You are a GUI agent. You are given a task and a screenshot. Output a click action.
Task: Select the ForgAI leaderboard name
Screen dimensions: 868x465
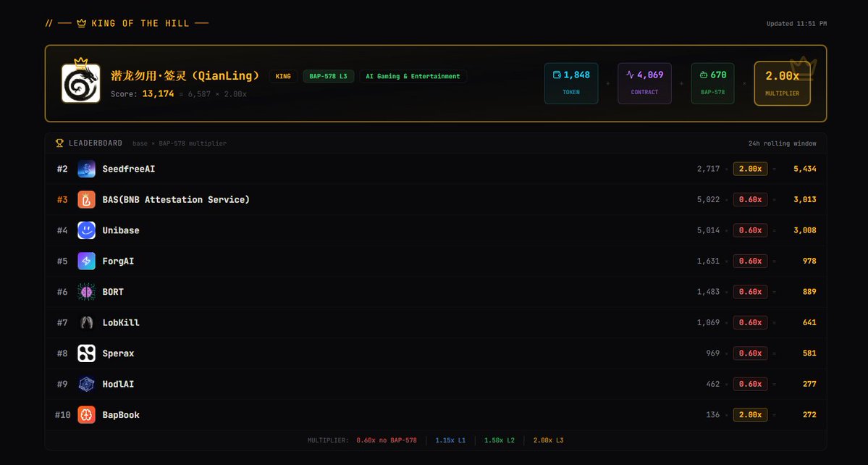118,261
